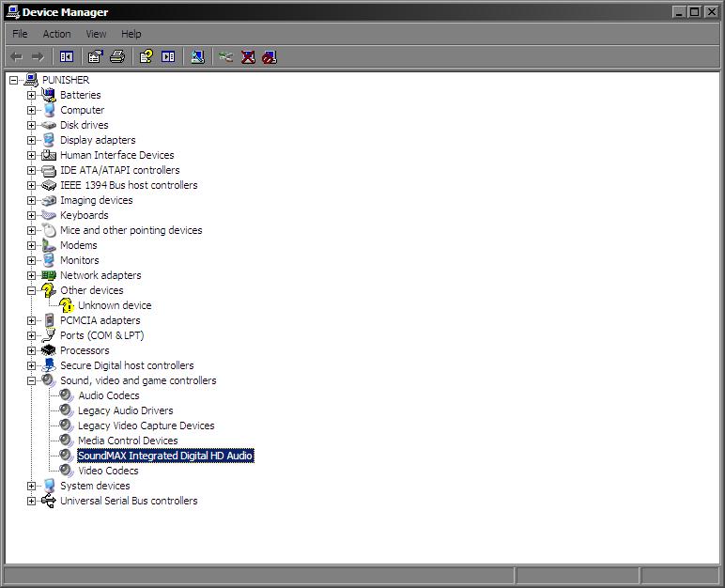
Task: Click the action pane toolbar icon next to Help
Action: click(168, 57)
